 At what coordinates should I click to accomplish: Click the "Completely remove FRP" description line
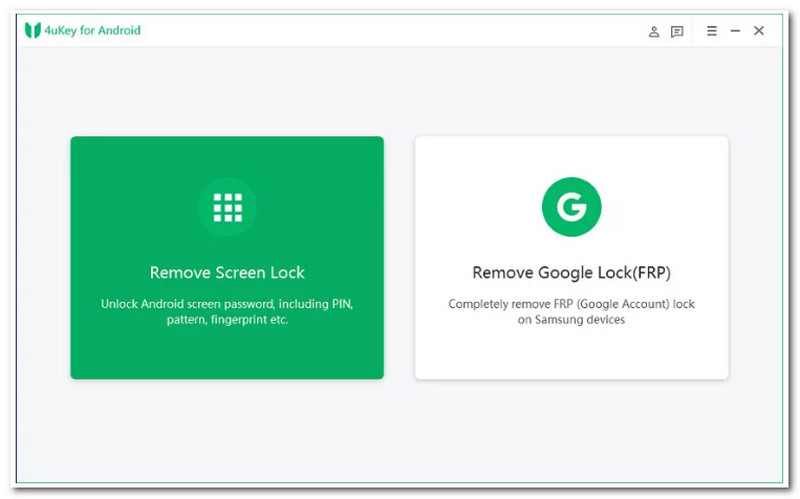click(571, 303)
